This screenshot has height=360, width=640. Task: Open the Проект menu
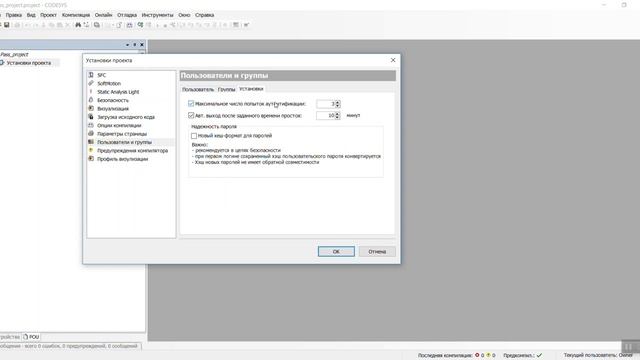click(48, 15)
